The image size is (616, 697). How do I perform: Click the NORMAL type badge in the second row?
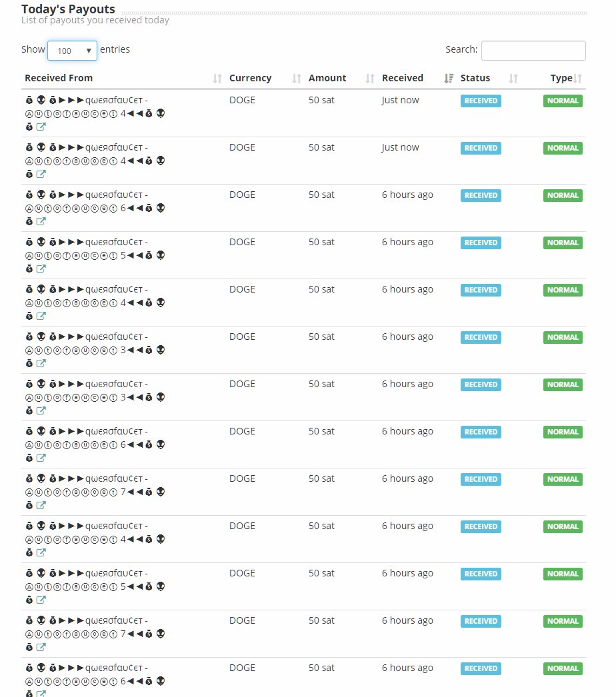[563, 149]
